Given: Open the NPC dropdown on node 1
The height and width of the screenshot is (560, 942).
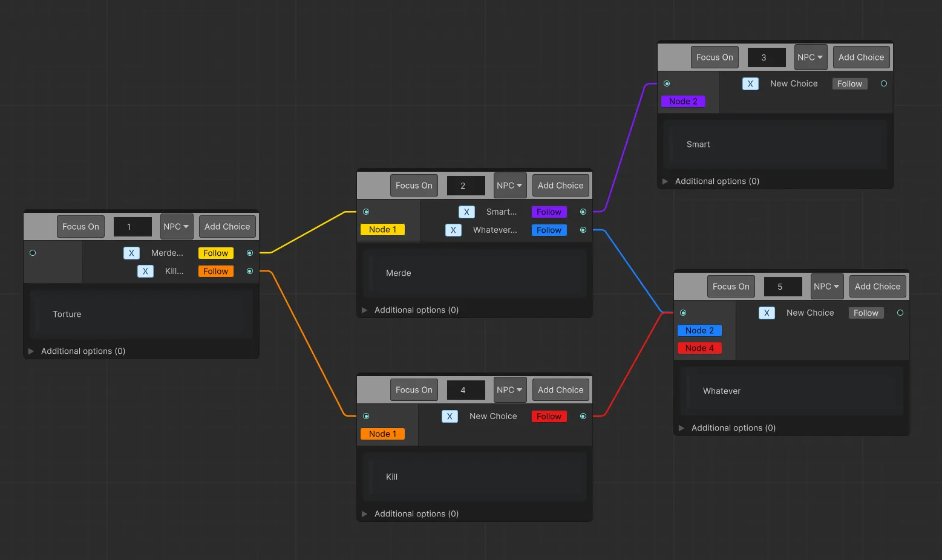Looking at the screenshot, I should 176,226.
